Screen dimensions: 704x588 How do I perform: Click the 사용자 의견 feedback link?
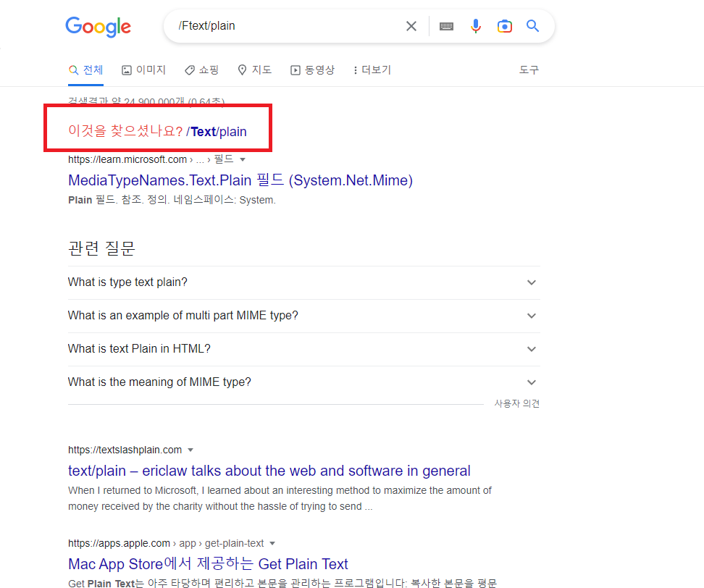click(x=517, y=403)
